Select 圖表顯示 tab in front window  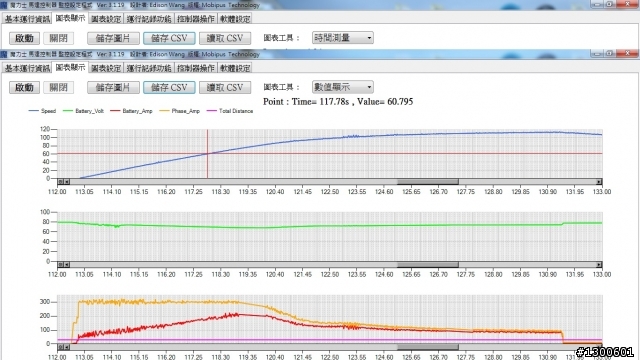pos(70,67)
